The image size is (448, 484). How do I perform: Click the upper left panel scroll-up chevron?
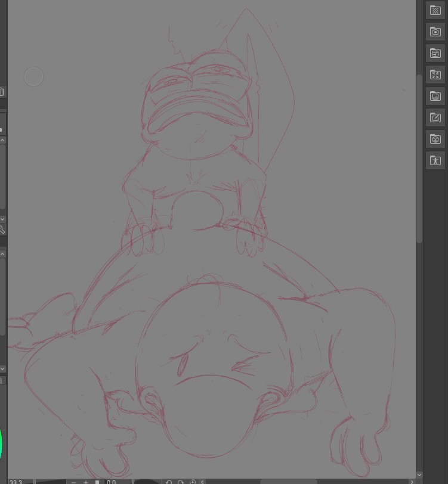2,141
